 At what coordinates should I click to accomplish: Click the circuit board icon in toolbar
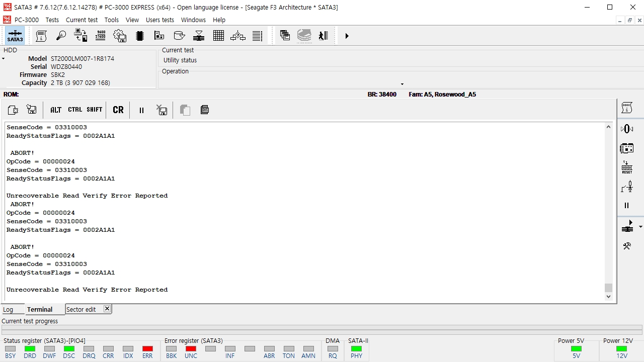coord(159,36)
